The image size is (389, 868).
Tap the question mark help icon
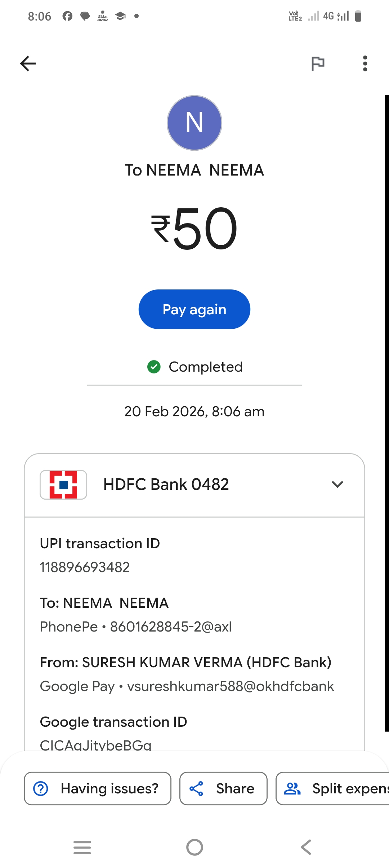point(41,788)
